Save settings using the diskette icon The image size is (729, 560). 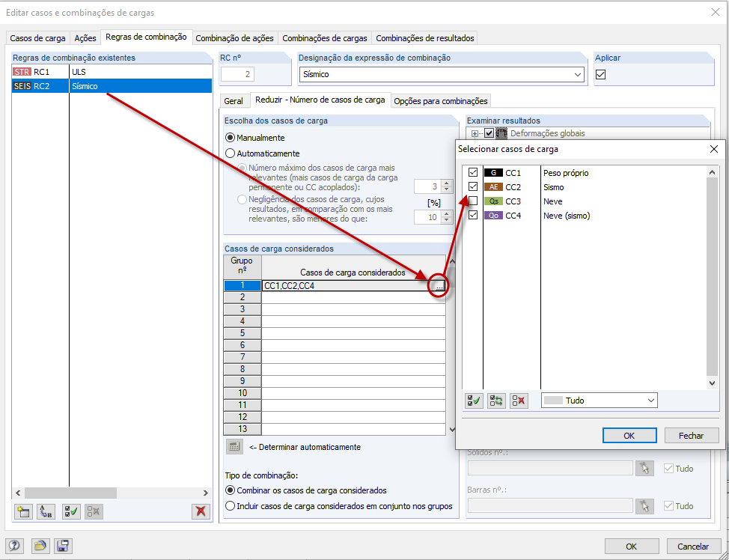64,546
